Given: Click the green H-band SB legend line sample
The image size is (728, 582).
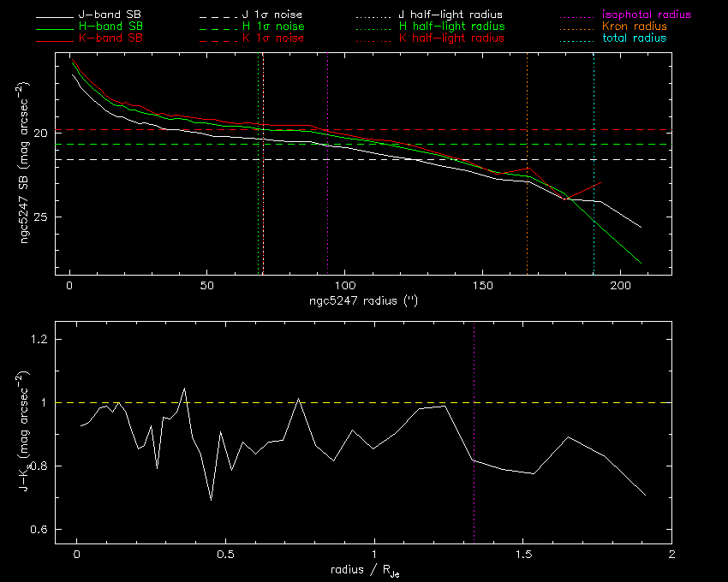Looking at the screenshot, I should (x=61, y=27).
